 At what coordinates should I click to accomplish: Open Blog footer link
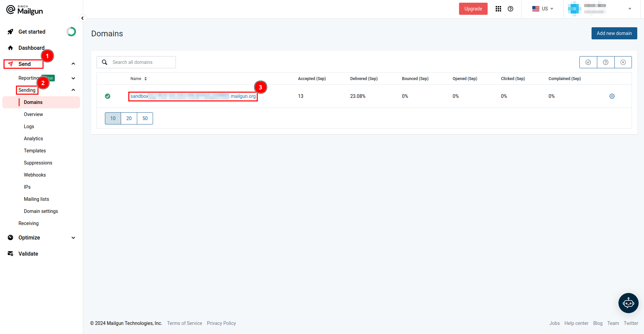(x=598, y=323)
